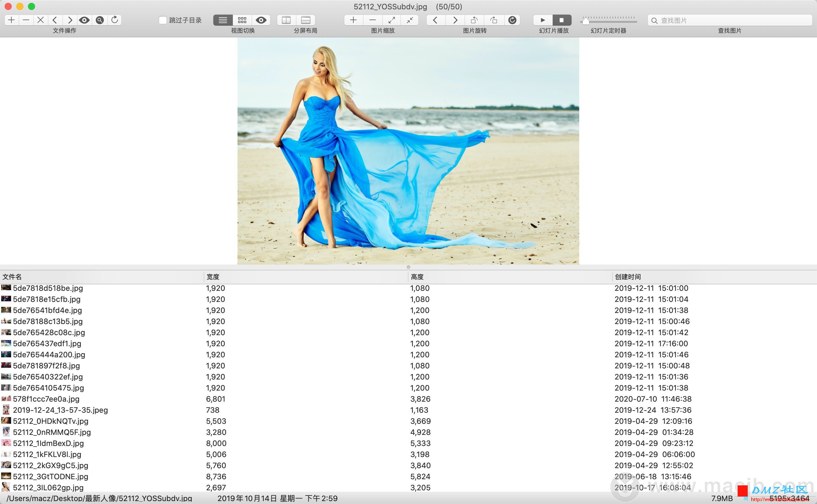817x504 pixels.
Task: Go to previous file via 文件操作 left chevron
Action: pyautogui.click(x=55, y=20)
